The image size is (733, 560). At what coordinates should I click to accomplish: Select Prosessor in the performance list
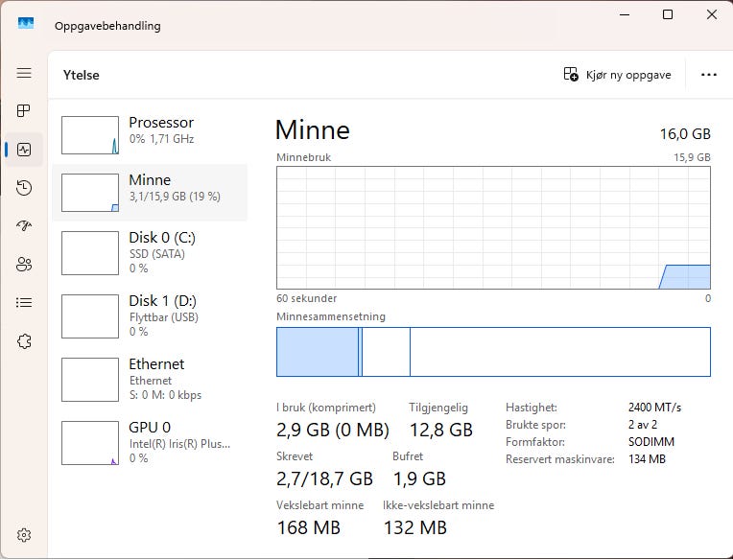point(149,135)
